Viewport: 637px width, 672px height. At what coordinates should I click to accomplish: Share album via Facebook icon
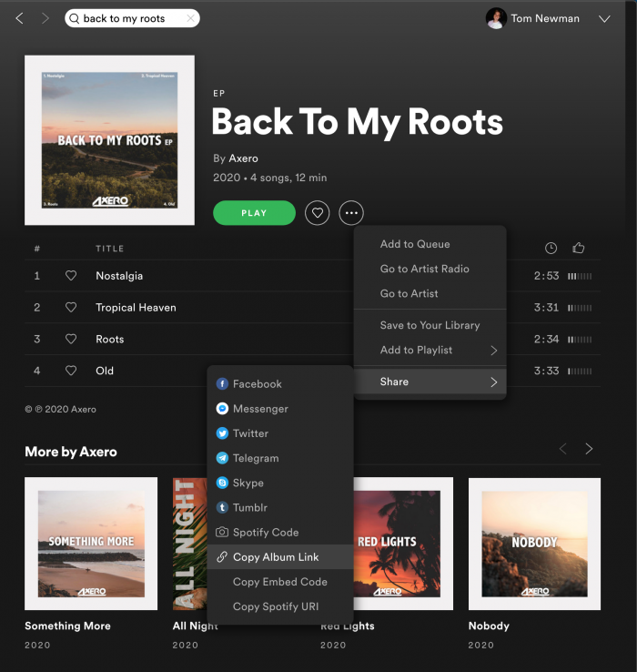point(222,384)
